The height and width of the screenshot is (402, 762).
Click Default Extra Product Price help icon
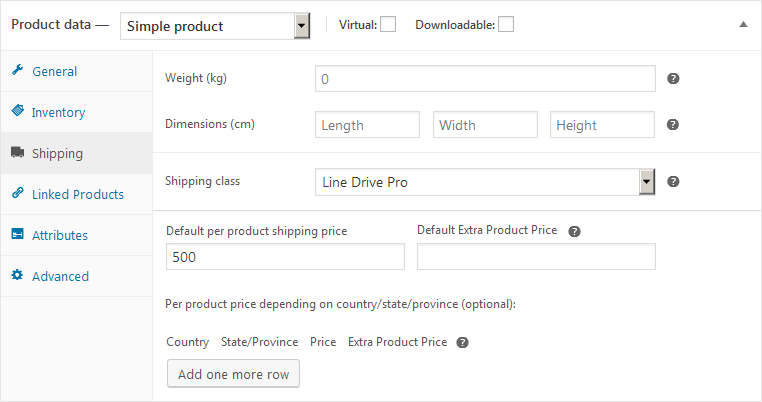(x=574, y=231)
